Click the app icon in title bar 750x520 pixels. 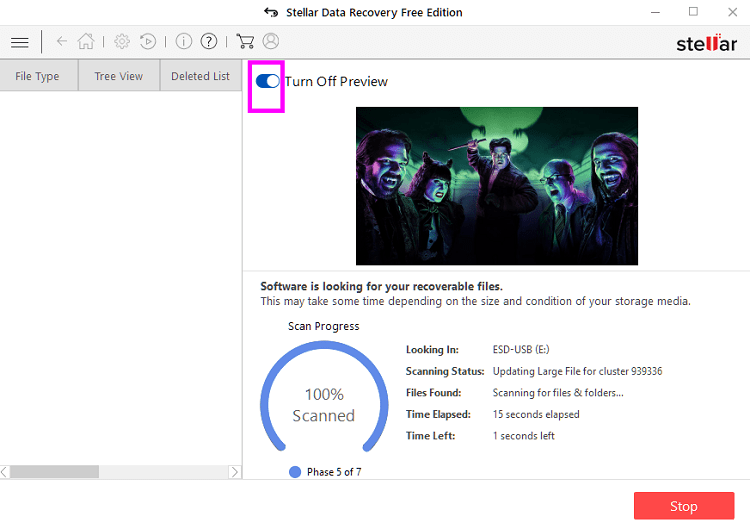pyautogui.click(x=271, y=12)
